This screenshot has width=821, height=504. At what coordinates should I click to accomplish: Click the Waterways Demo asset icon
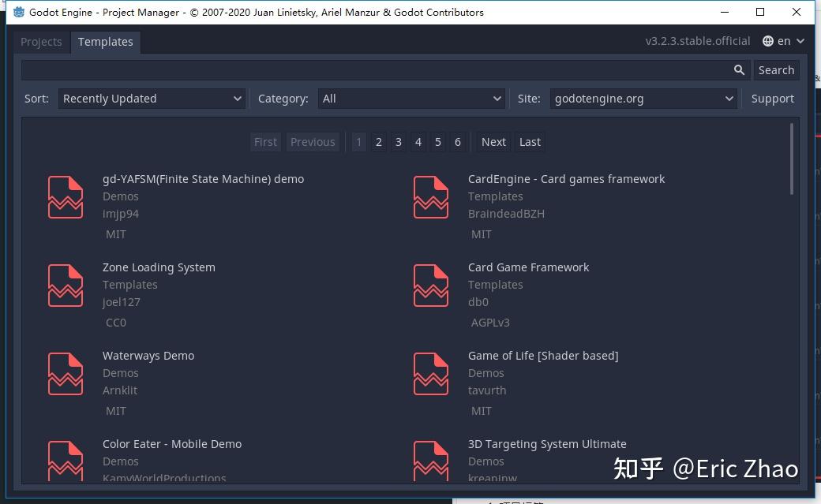[65, 373]
